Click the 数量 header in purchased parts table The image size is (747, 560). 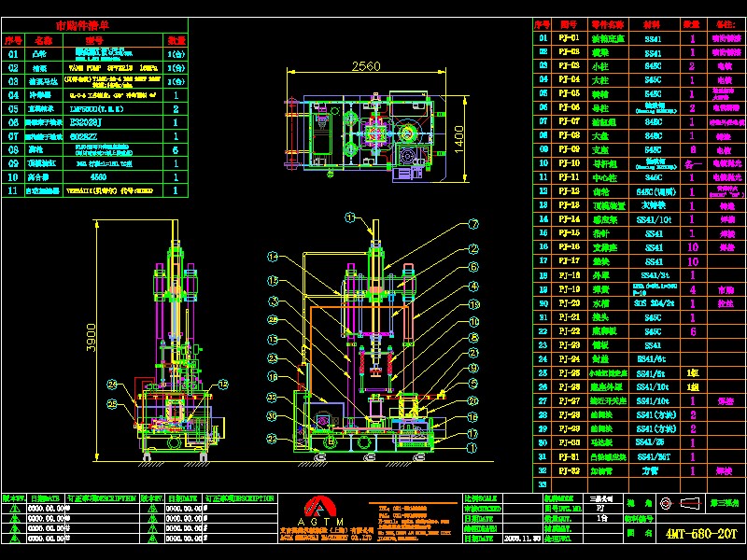click(x=176, y=40)
